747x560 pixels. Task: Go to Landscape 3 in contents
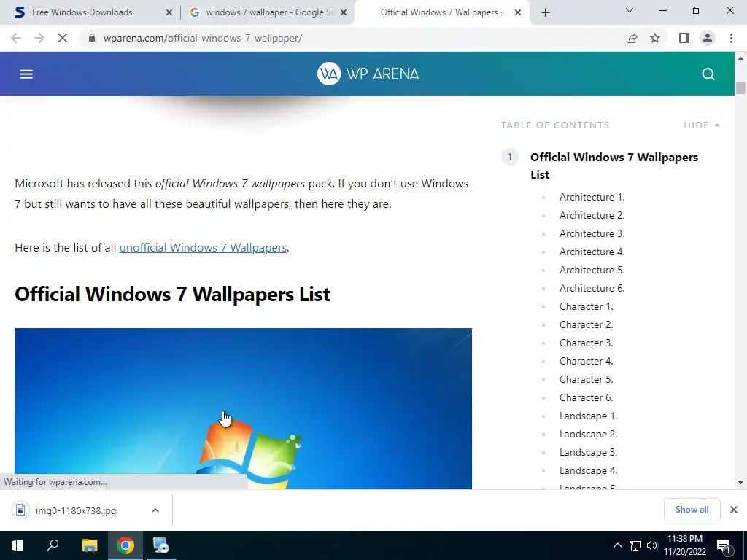588,452
